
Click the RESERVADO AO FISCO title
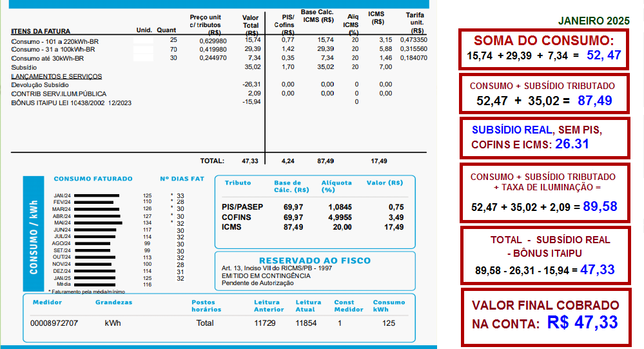[315, 261]
